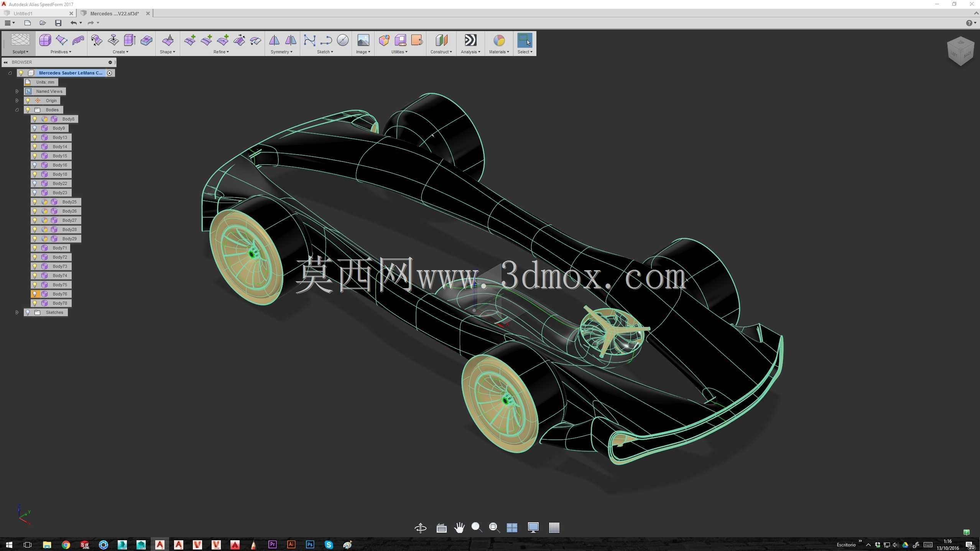Screen dimensions: 980x551
Task: Click the ViewCube to reorient view
Action: (x=960, y=51)
